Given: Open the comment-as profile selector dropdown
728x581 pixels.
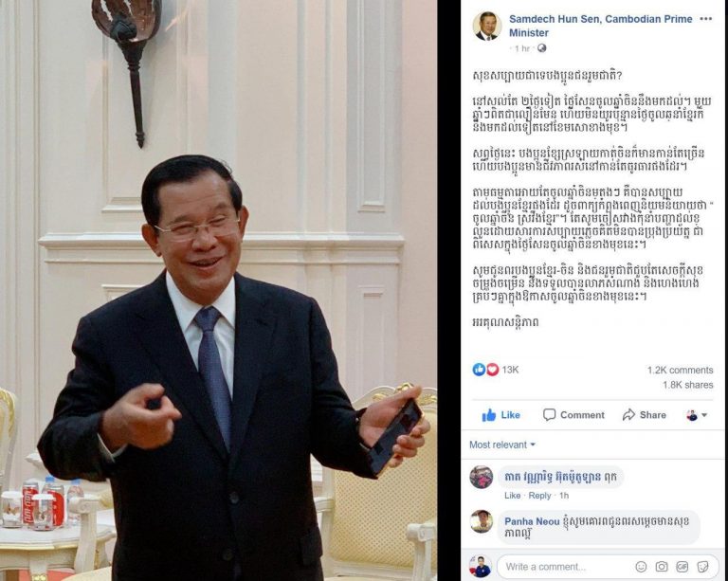Looking at the screenshot, I should [697, 415].
